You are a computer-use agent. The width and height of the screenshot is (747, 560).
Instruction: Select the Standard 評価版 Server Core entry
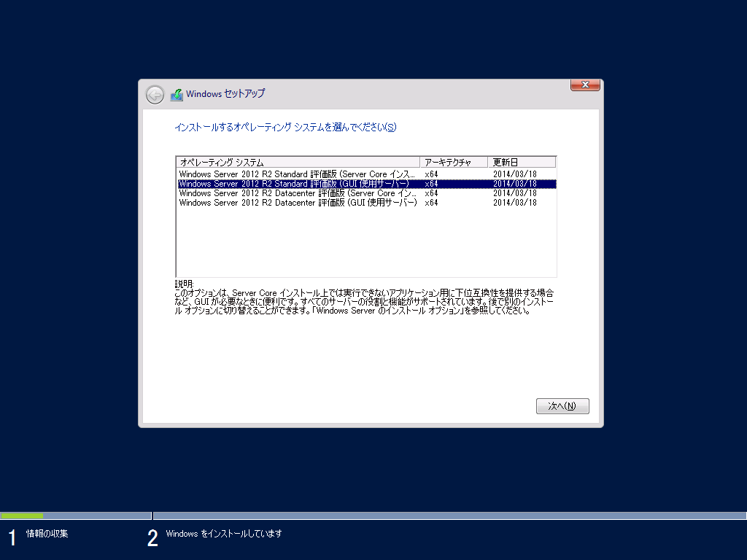pyautogui.click(x=292, y=174)
